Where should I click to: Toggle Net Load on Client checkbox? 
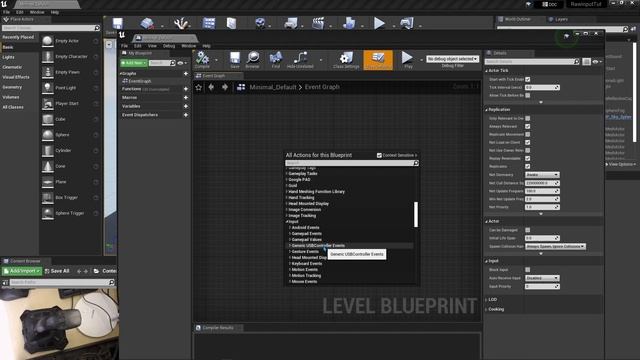click(x=528, y=142)
